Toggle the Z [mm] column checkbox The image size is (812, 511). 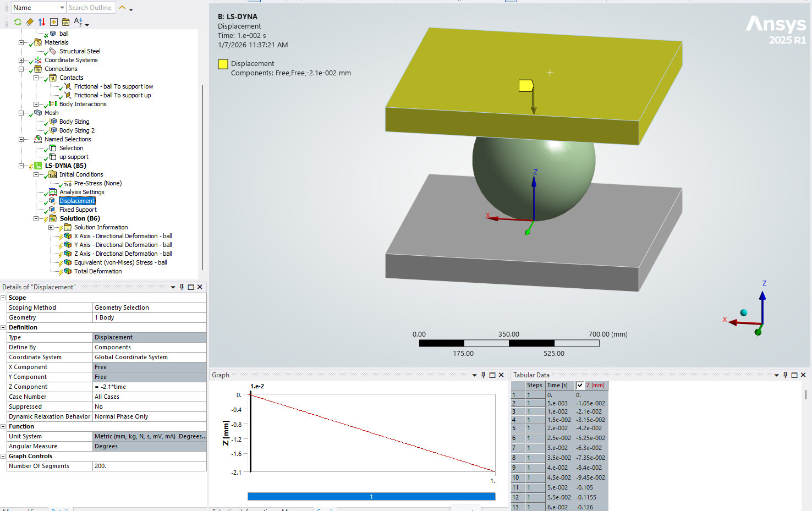point(580,386)
